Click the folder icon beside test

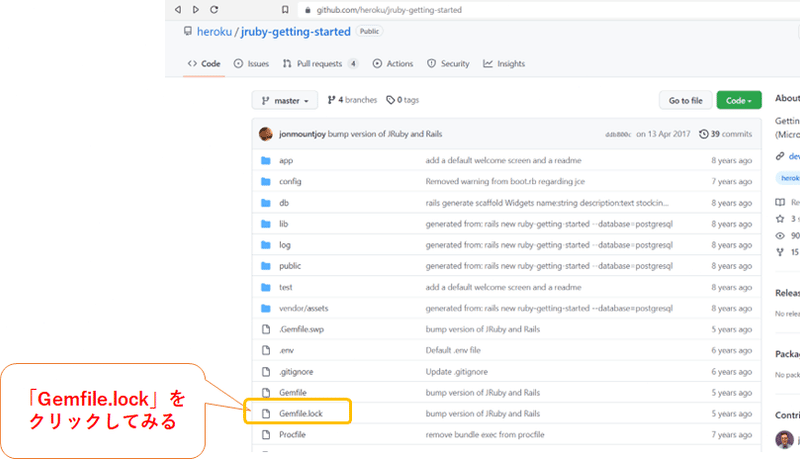click(x=266, y=288)
